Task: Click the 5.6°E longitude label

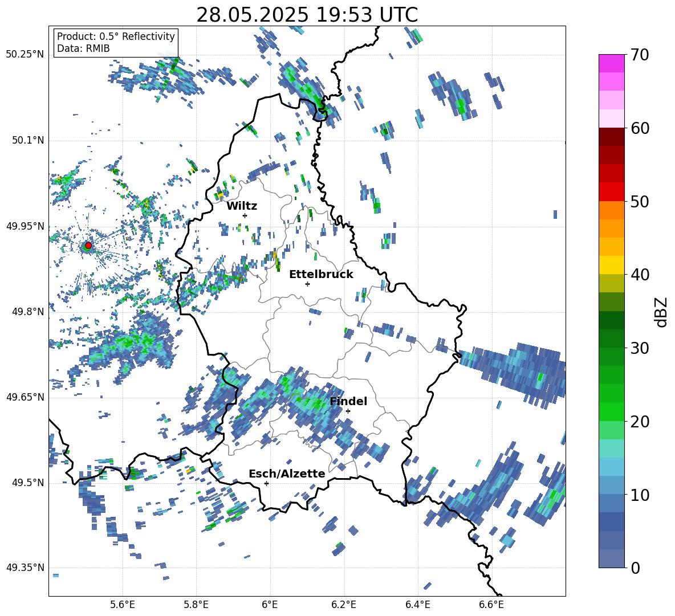Action: [x=123, y=605]
